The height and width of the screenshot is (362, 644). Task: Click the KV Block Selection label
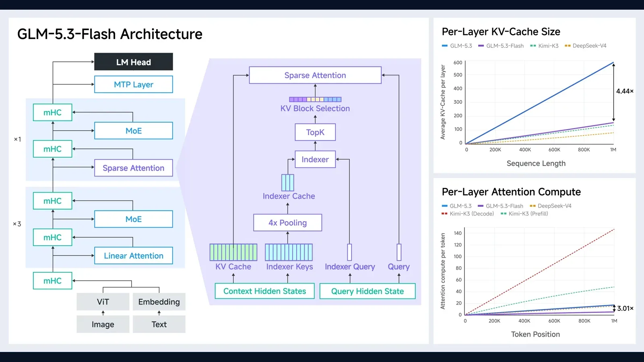pos(315,109)
